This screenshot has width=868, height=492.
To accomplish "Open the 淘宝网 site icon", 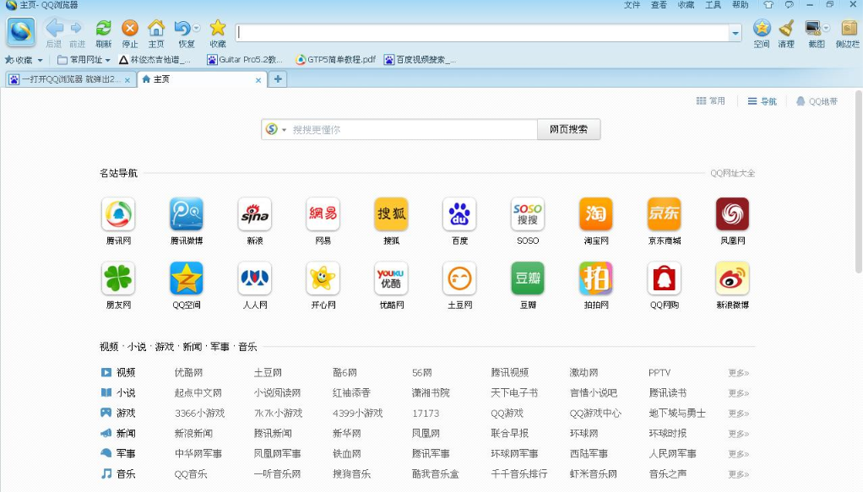I will coord(595,215).
